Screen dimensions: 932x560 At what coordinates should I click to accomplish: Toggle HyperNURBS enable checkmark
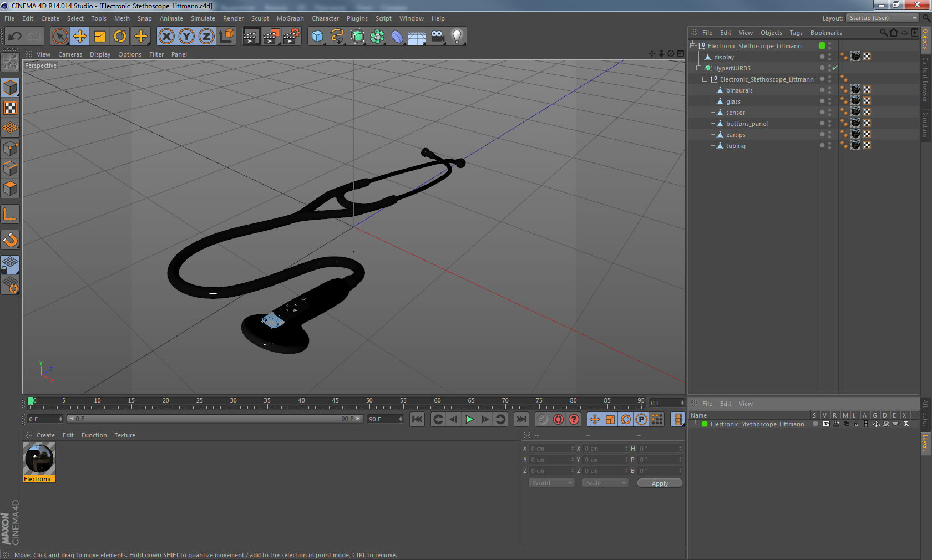pyautogui.click(x=835, y=68)
